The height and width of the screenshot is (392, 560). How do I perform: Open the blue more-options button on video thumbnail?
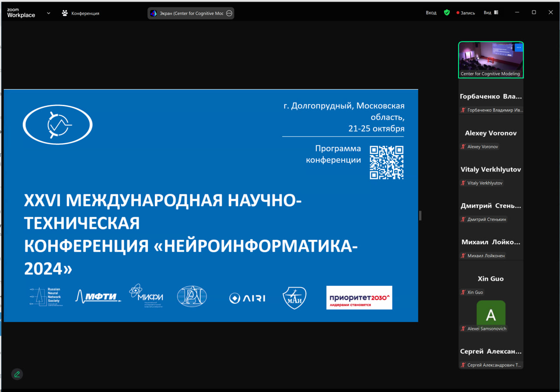click(x=518, y=47)
